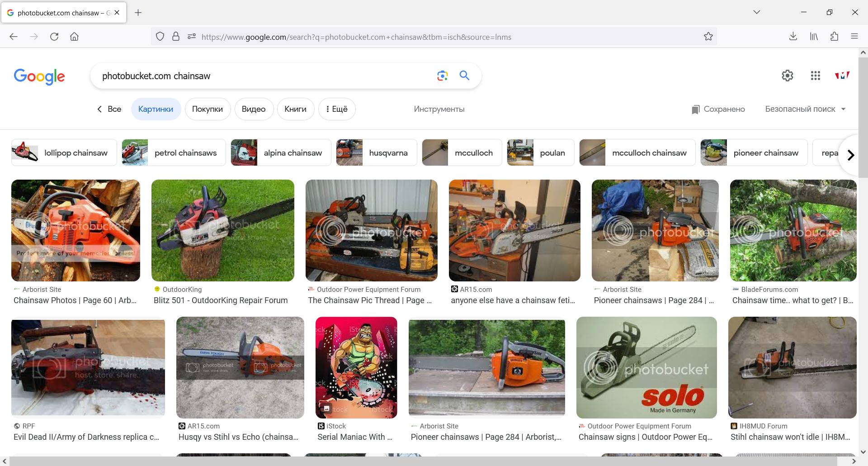Open site permissions icon in address bar
The width and height of the screenshot is (868, 466).
tap(192, 37)
